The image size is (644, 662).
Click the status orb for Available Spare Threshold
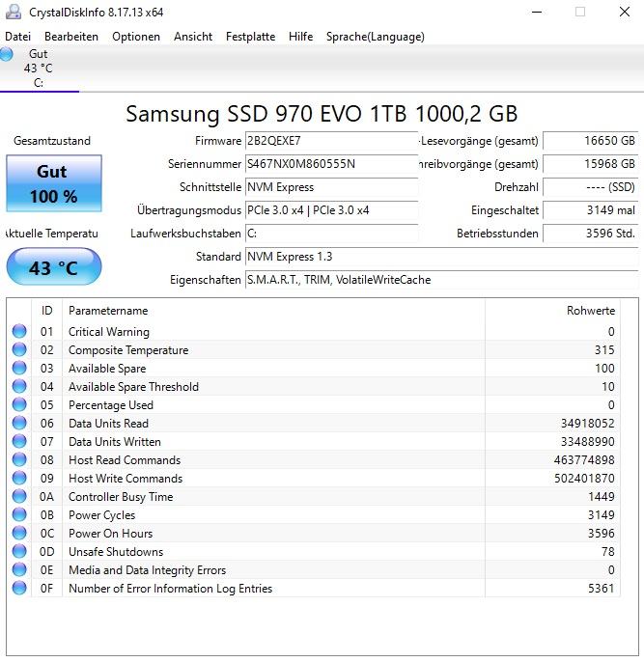pyautogui.click(x=19, y=386)
